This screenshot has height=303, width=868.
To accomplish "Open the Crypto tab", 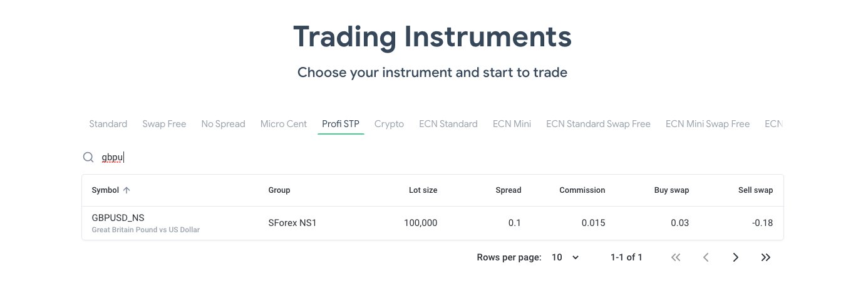I will tap(389, 124).
